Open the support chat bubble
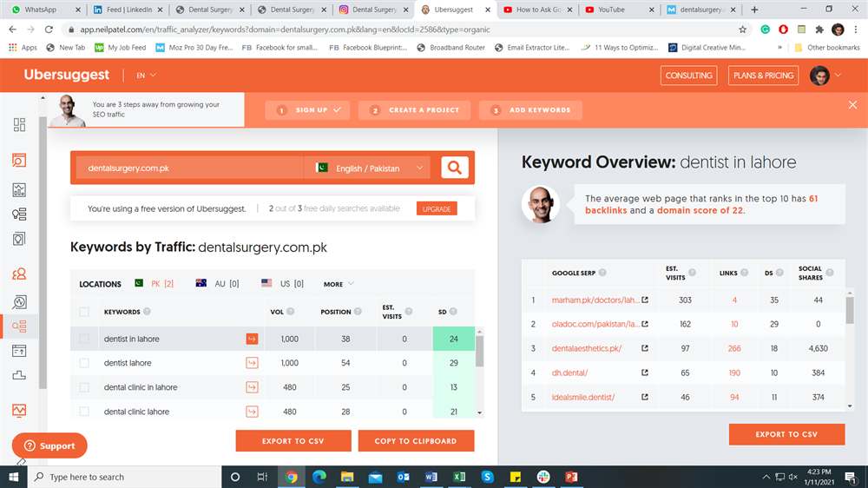 tap(49, 445)
